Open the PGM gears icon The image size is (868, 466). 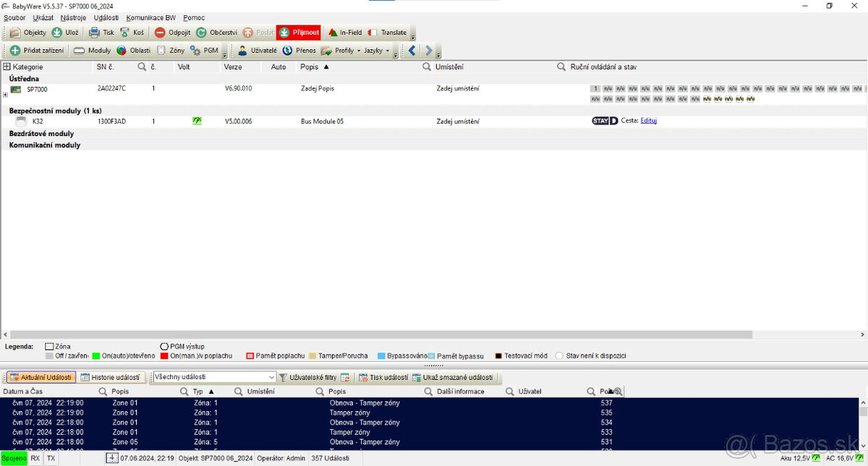pyautogui.click(x=196, y=51)
